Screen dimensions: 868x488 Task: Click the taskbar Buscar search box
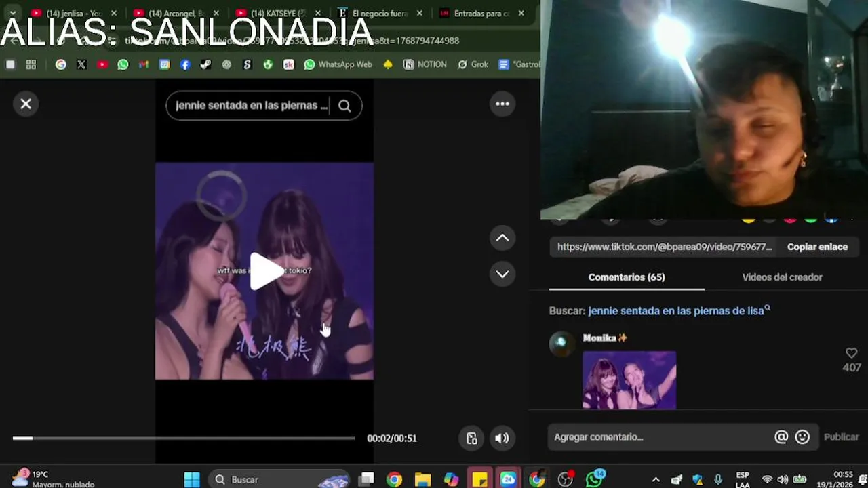tap(279, 480)
